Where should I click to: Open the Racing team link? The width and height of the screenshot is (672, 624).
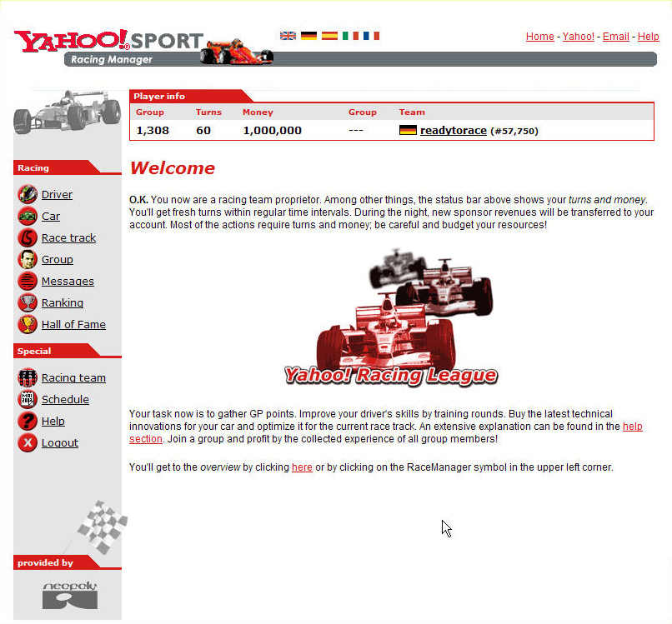[x=73, y=377]
